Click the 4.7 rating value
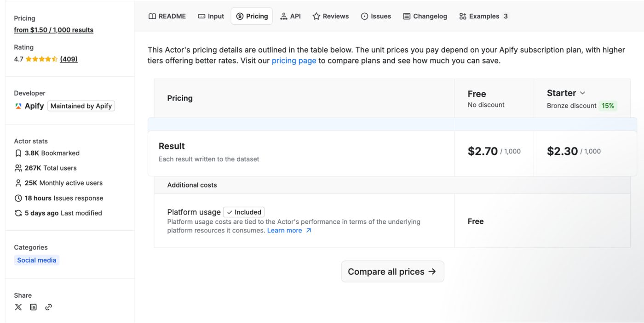 (x=18, y=59)
